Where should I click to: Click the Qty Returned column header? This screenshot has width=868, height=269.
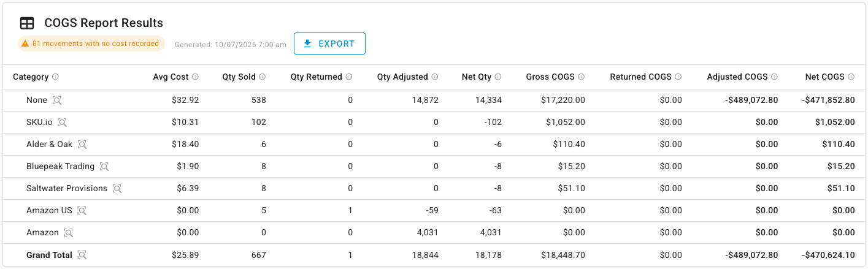[317, 77]
